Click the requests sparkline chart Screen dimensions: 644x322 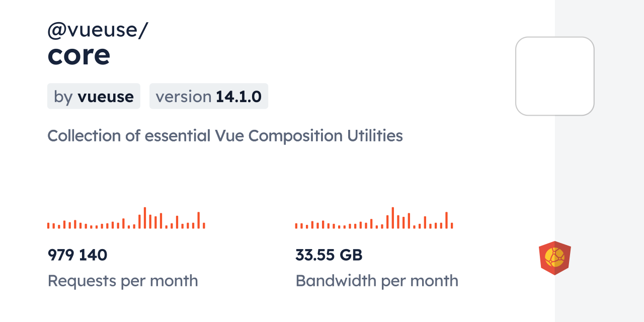click(x=126, y=219)
